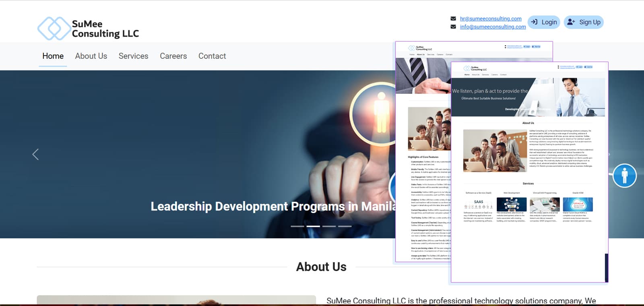Open the accessibility widget icon
644x306 pixels.
(625, 176)
